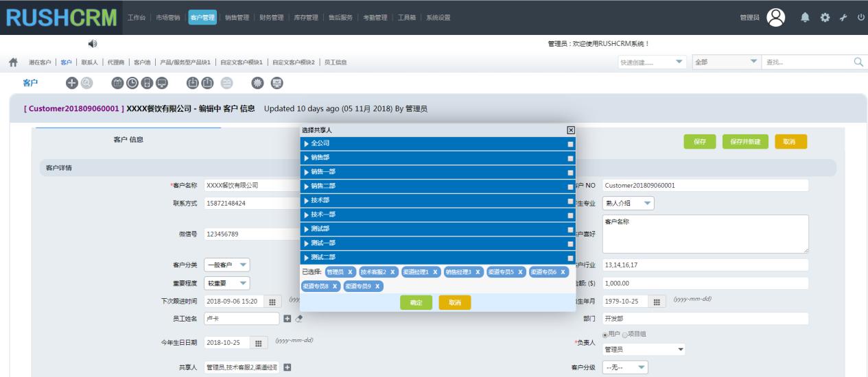Check the 销售一部 checkbox
Image resolution: width=868 pixels, height=377 pixels.
coord(570,172)
